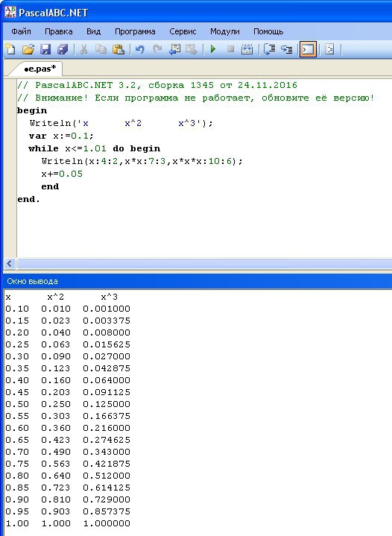
Task: Click the Redo arrow icon
Action: pos(157,49)
